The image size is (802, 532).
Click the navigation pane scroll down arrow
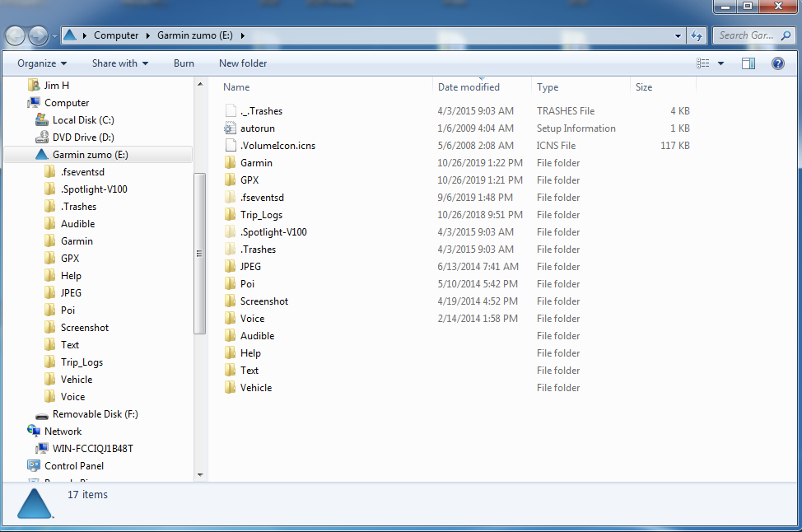click(200, 474)
